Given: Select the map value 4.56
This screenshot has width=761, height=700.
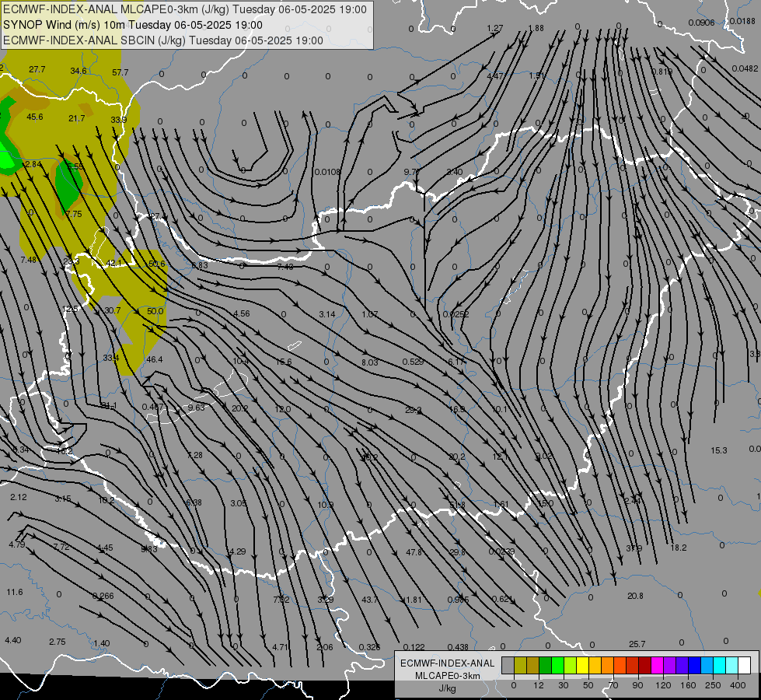Looking at the screenshot, I should (241, 313).
